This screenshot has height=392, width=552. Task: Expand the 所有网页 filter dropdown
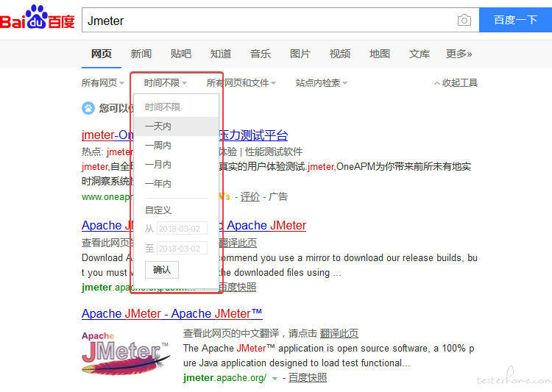[103, 83]
